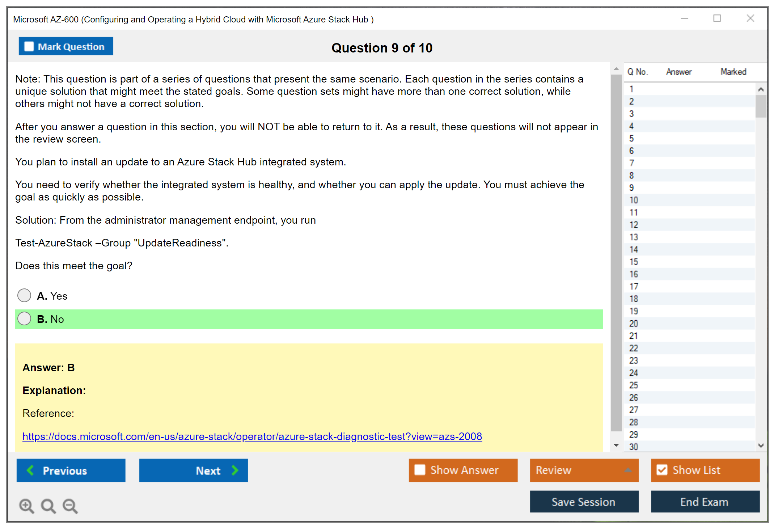This screenshot has height=532, width=778.
Task: Toggle the Show Answer checkbox
Action: click(420, 470)
